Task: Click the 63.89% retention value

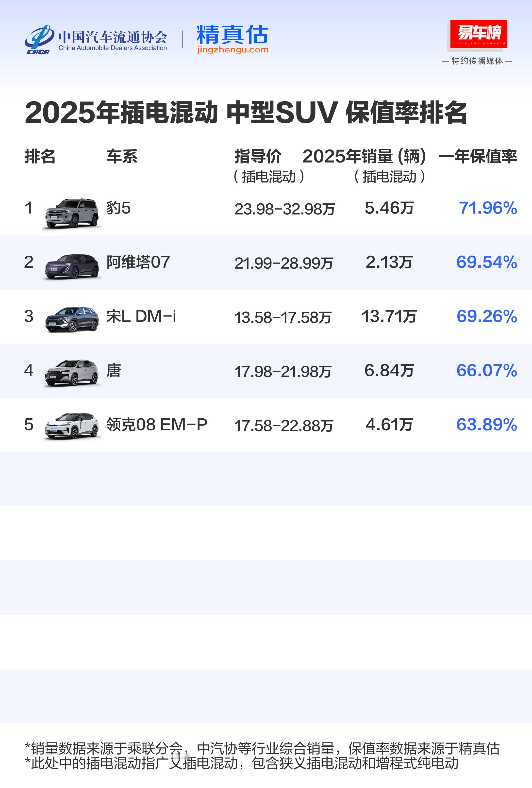Action: click(487, 425)
